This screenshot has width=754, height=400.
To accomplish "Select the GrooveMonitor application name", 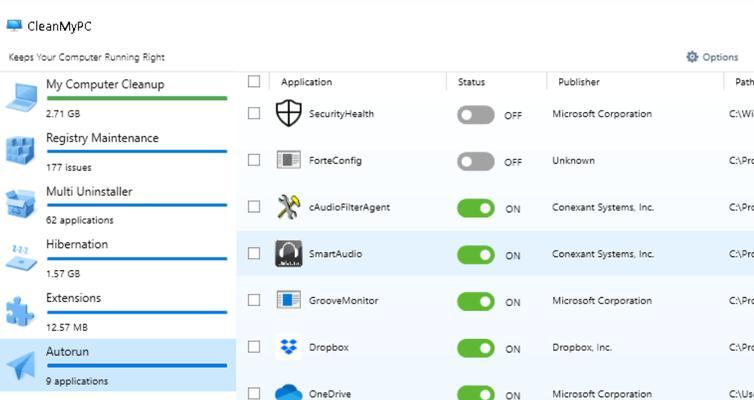I will pos(343,300).
